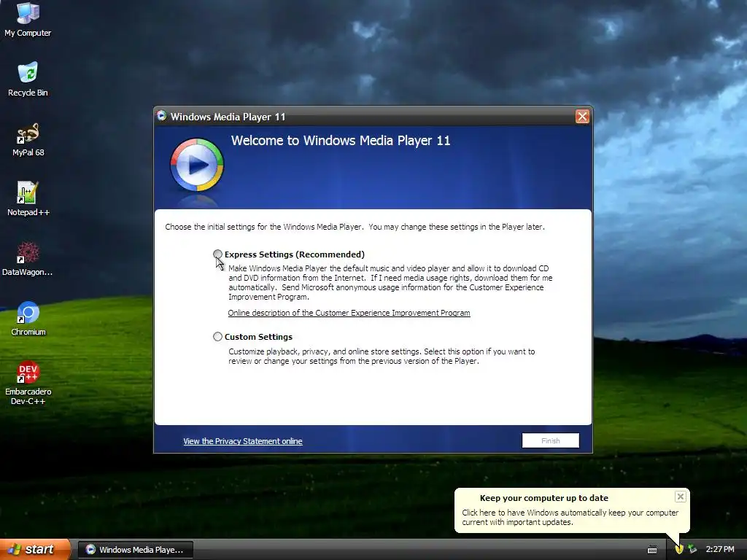Viewport: 747px width, 560px height.
Task: Click the Finish button
Action: (x=550, y=440)
